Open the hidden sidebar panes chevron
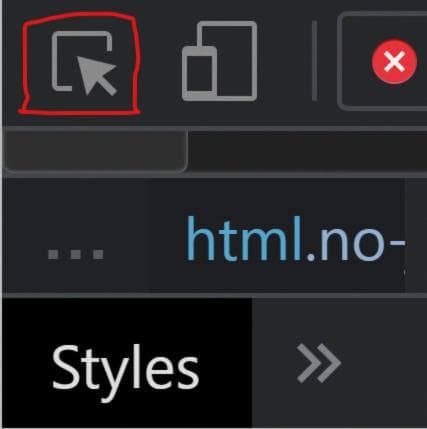 pyautogui.click(x=319, y=363)
